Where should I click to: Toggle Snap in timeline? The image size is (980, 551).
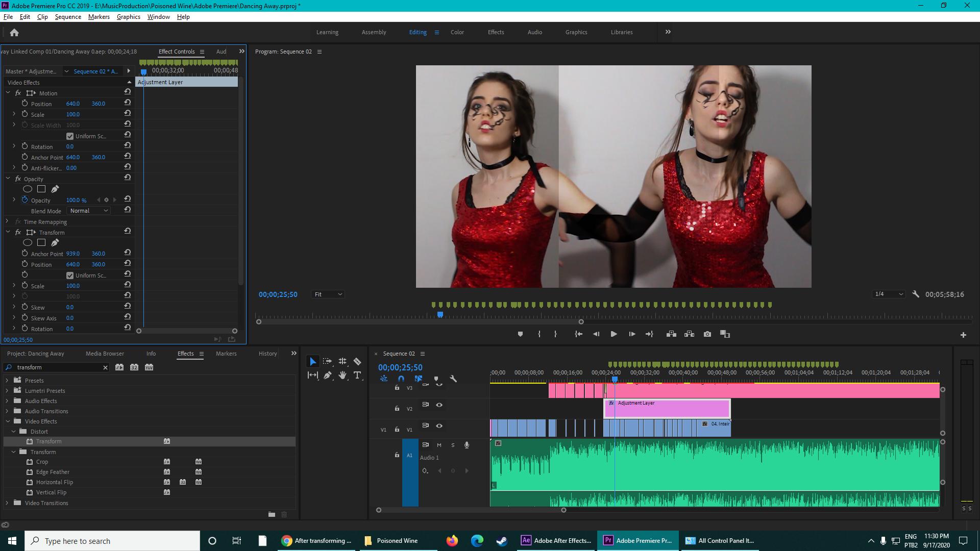tap(401, 379)
